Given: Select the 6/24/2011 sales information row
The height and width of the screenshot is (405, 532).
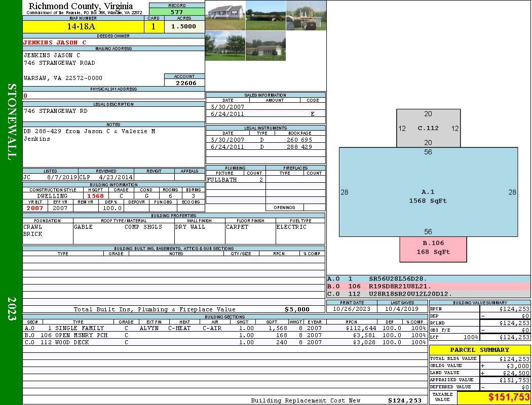Looking at the screenshot, I should pyautogui.click(x=265, y=114).
